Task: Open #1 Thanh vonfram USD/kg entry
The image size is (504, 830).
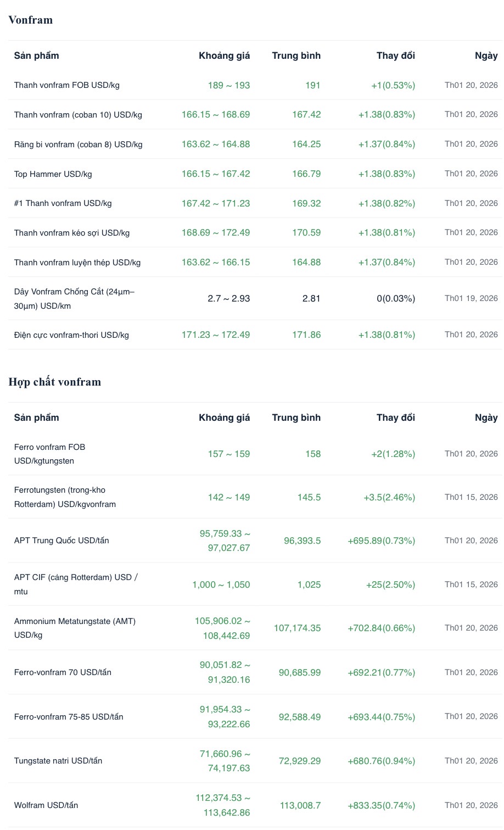Action: point(63,203)
